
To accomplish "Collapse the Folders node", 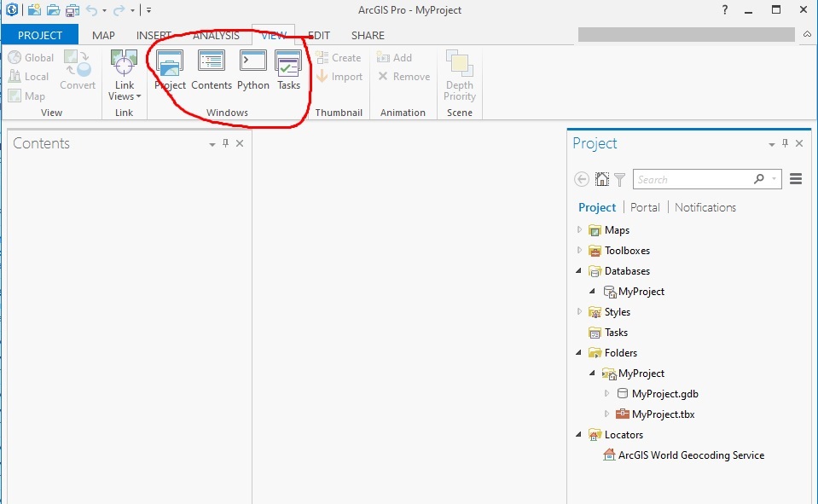I will [578, 352].
